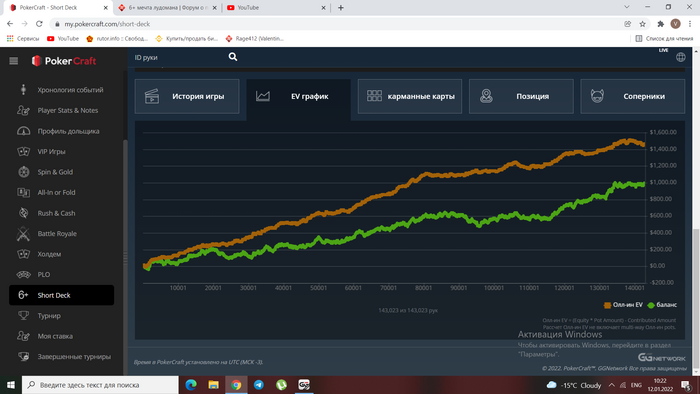The height and width of the screenshot is (394, 700).
Task: Click the page vertical scrollbar
Action: (x=696, y=299)
